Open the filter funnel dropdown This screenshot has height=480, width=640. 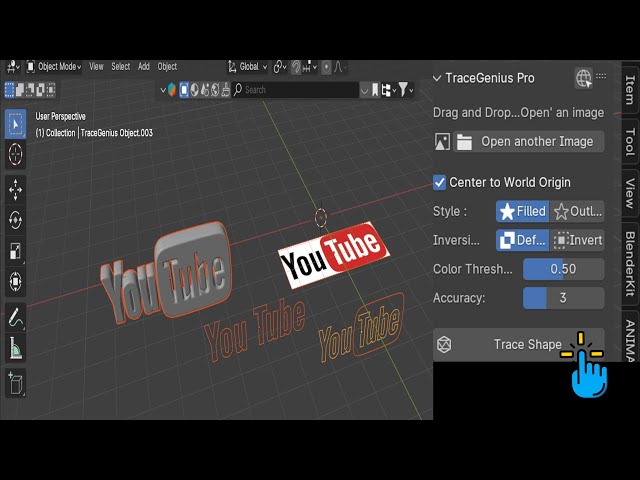(405, 90)
